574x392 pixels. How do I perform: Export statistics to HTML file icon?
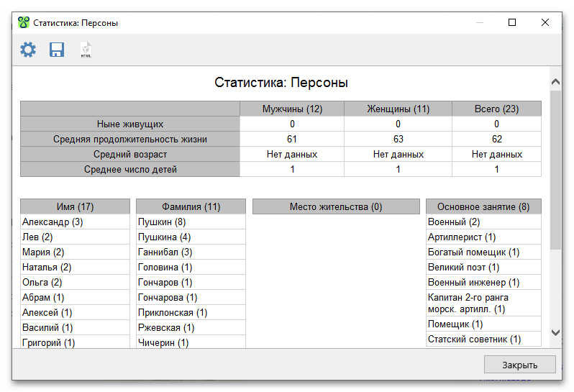[x=86, y=50]
